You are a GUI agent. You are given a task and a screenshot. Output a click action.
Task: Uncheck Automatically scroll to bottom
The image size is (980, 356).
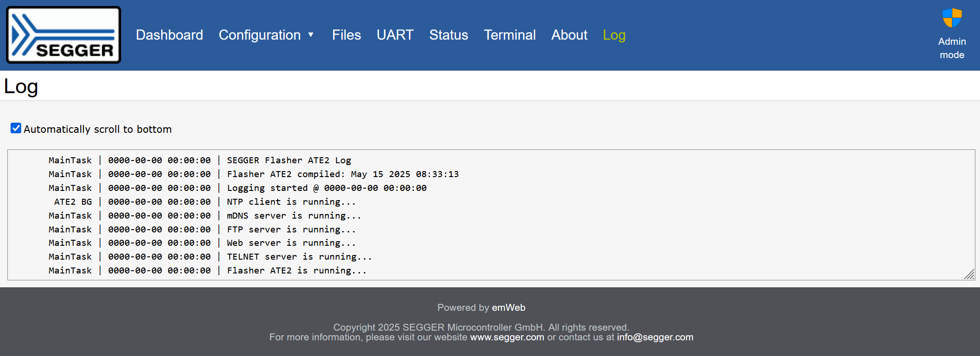pos(16,128)
